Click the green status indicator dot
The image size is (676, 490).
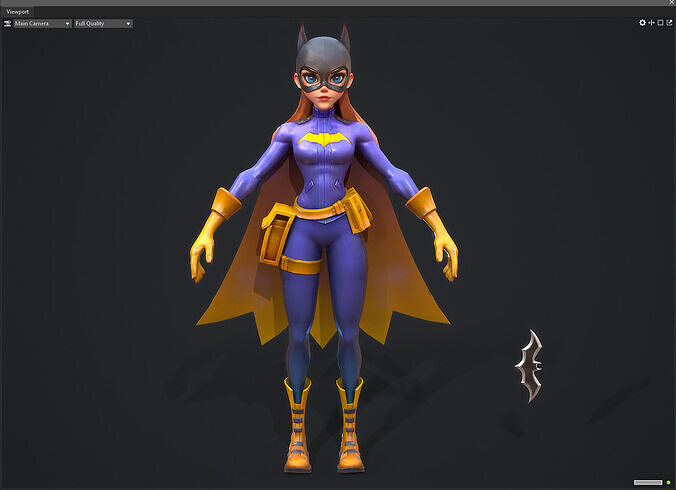(x=669, y=482)
